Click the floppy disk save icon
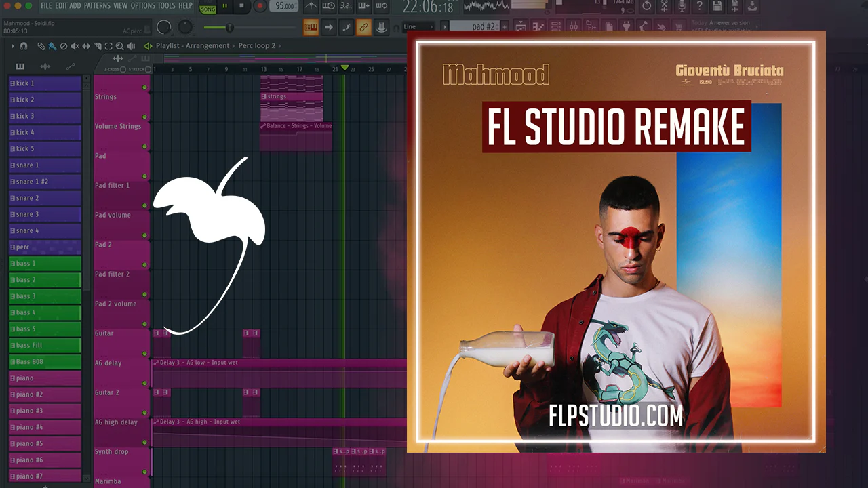Viewport: 868px width, 488px height. tap(717, 7)
